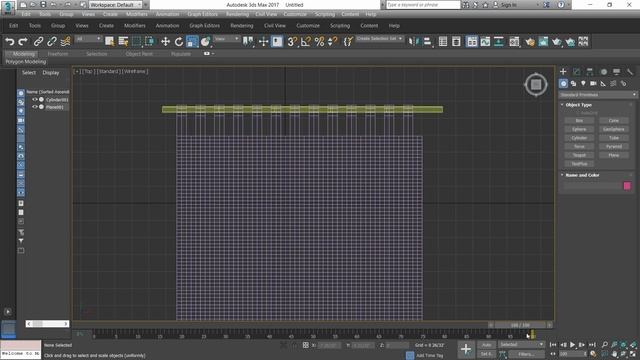Open the Graph Editors menu

[204, 25]
